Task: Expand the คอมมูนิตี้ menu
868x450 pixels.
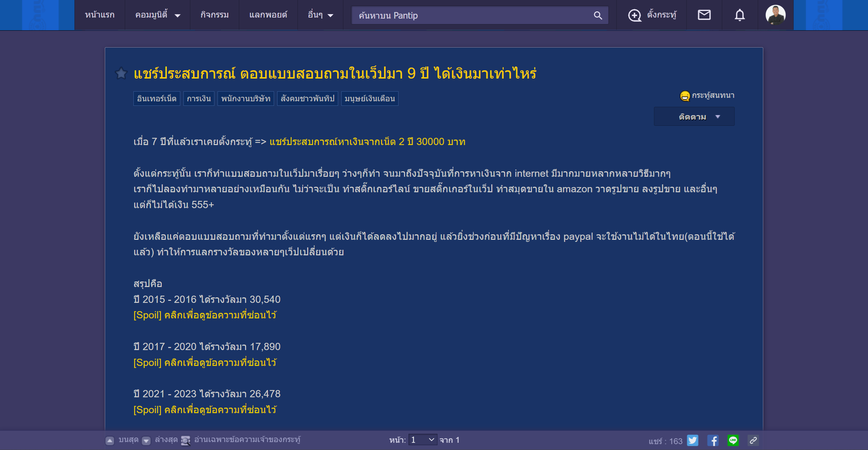Action: [158, 15]
